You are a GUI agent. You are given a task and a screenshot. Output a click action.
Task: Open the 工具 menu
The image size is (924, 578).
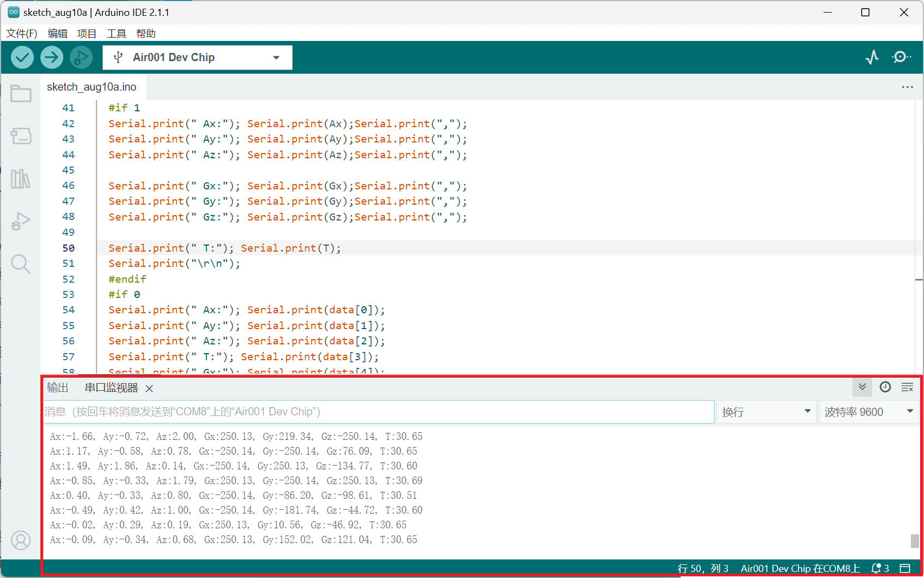pyautogui.click(x=116, y=33)
